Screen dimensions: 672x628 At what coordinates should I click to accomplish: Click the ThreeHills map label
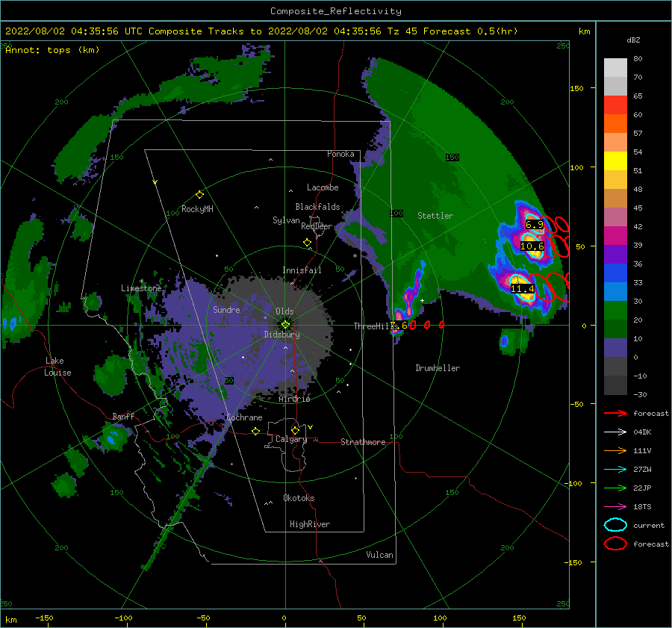tap(376, 326)
